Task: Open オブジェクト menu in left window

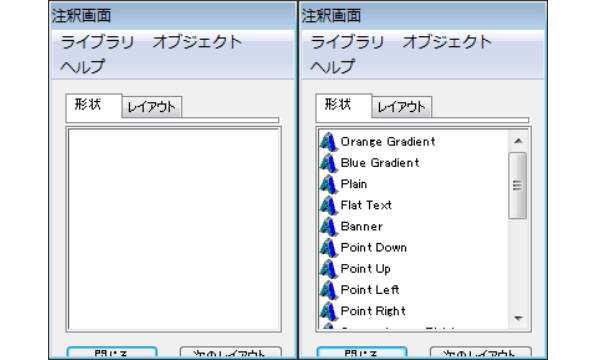Action: pyautogui.click(x=197, y=42)
